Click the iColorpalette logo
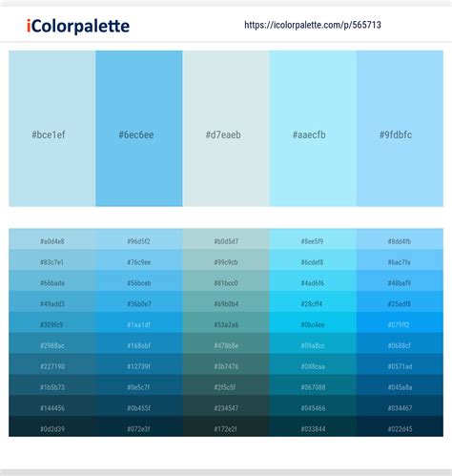This screenshot has height=476, width=452. pyautogui.click(x=78, y=26)
